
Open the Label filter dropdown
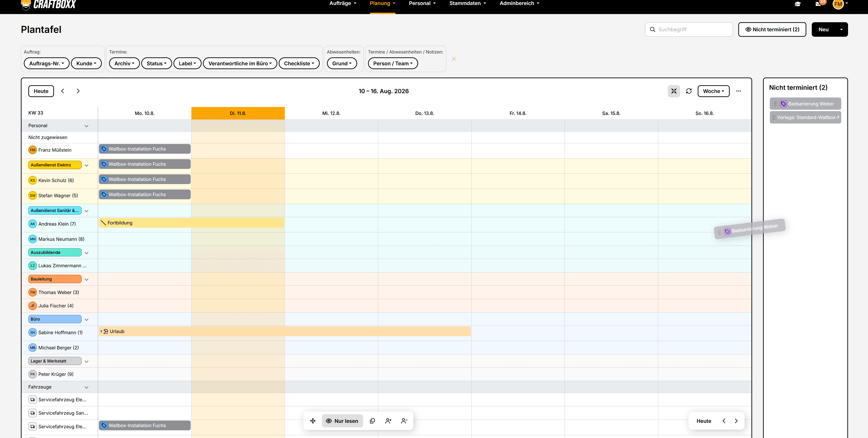point(187,63)
